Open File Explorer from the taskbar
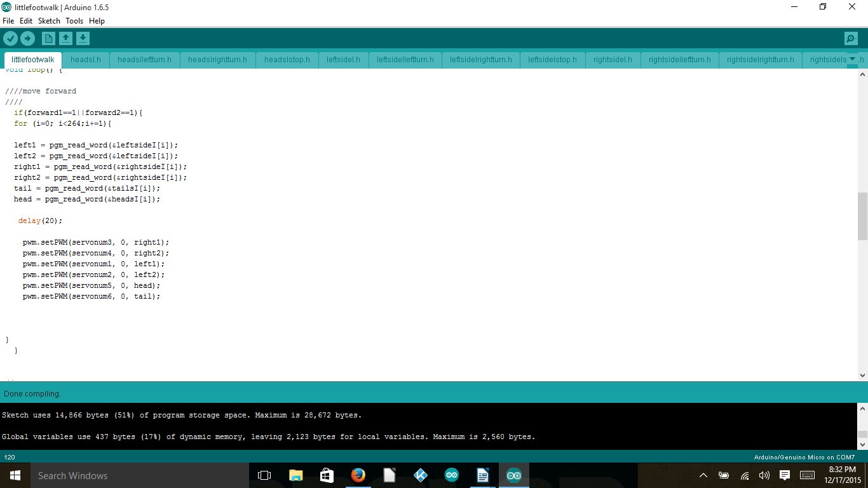868x488 pixels. [x=295, y=475]
